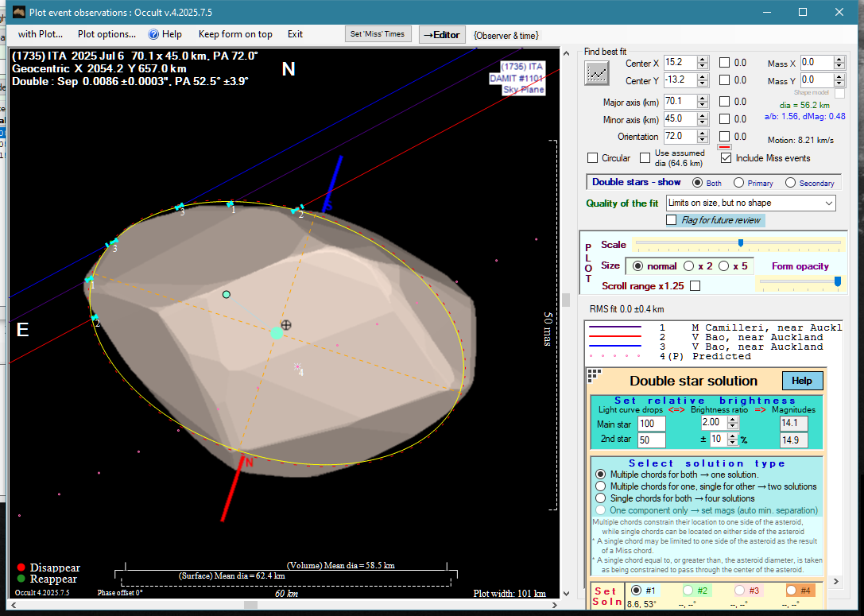Enable the Circular checkbox
This screenshot has width=864, height=616.
click(592, 158)
